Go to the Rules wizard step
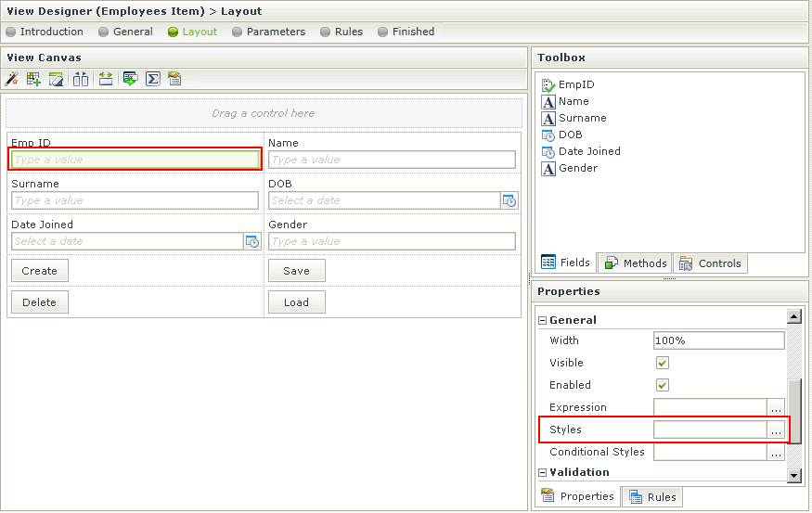 tap(342, 32)
